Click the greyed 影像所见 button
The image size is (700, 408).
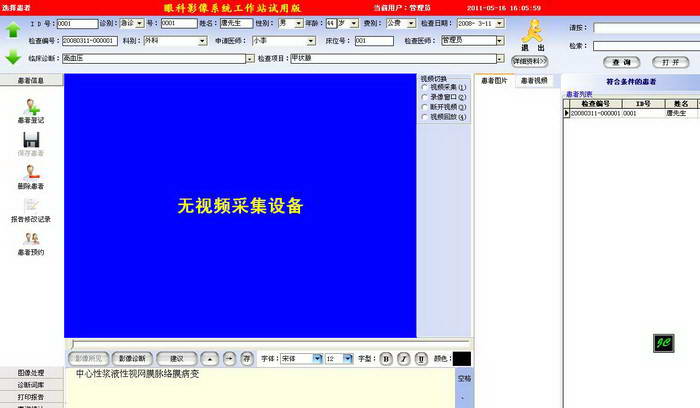(88, 358)
